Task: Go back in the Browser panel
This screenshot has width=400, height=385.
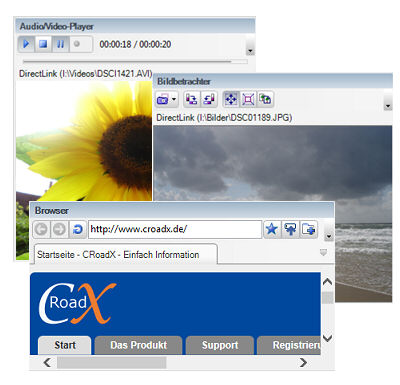Action: tap(41, 229)
